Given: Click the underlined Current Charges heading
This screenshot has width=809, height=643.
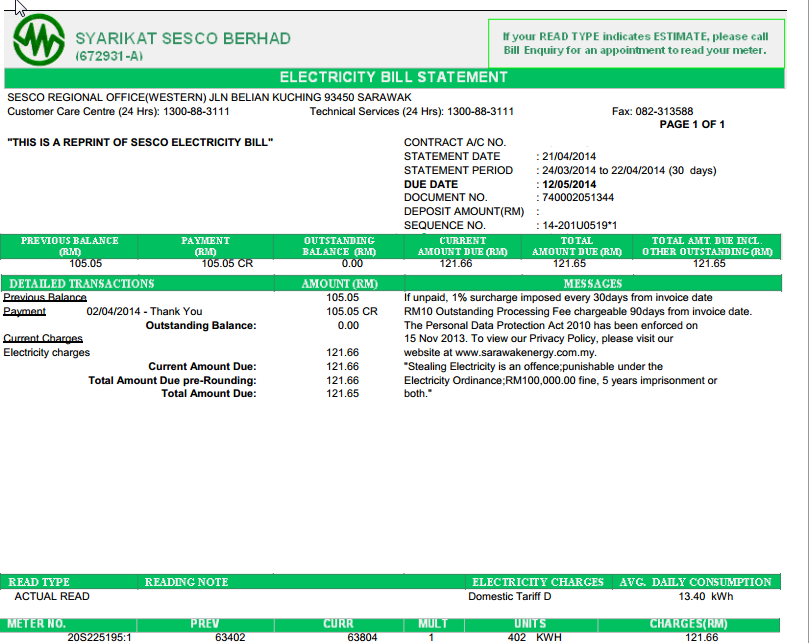Looking at the screenshot, I should click(43, 339).
